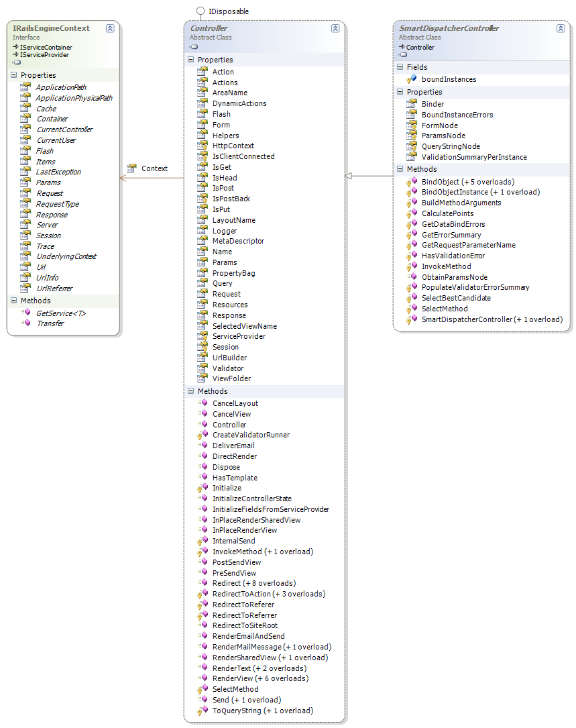Select the GetRequestParameterName method
The width and height of the screenshot is (576, 728).
[468, 245]
